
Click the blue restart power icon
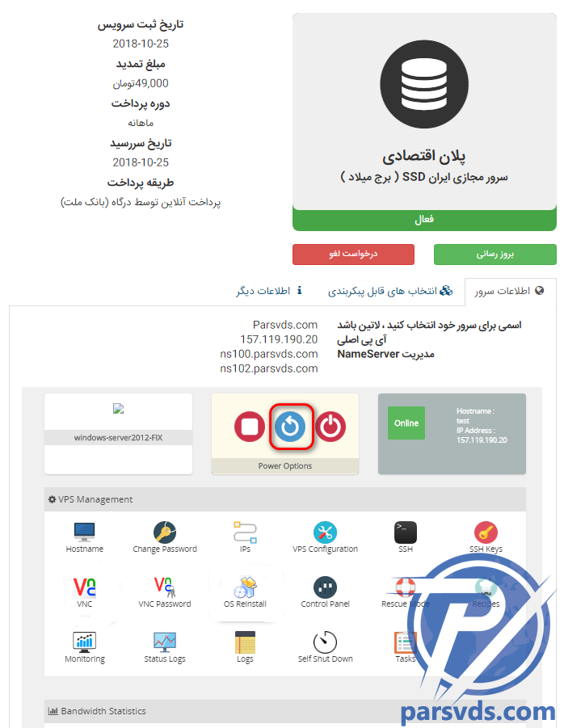pos(290,426)
